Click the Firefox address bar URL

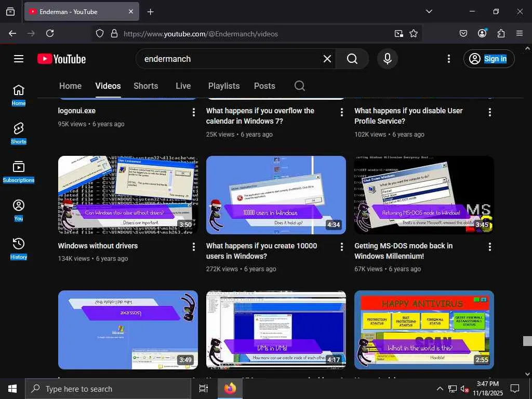201,34
